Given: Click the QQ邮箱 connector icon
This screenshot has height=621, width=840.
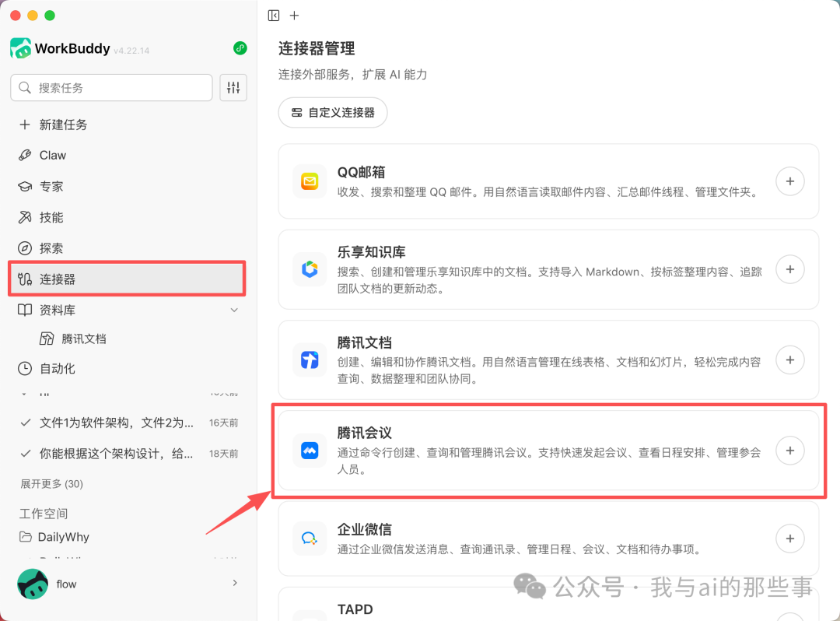Looking at the screenshot, I should tap(310, 181).
